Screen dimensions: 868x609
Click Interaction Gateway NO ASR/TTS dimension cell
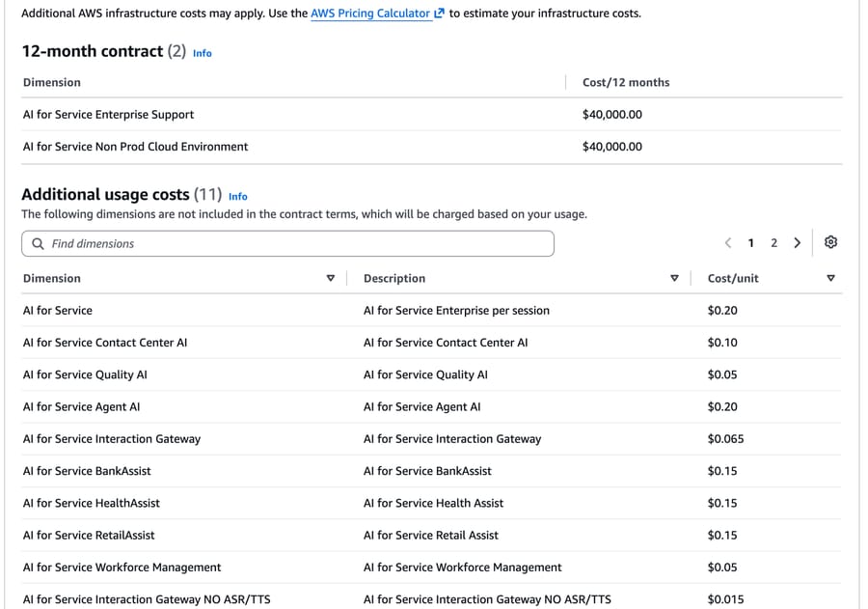tap(147, 599)
